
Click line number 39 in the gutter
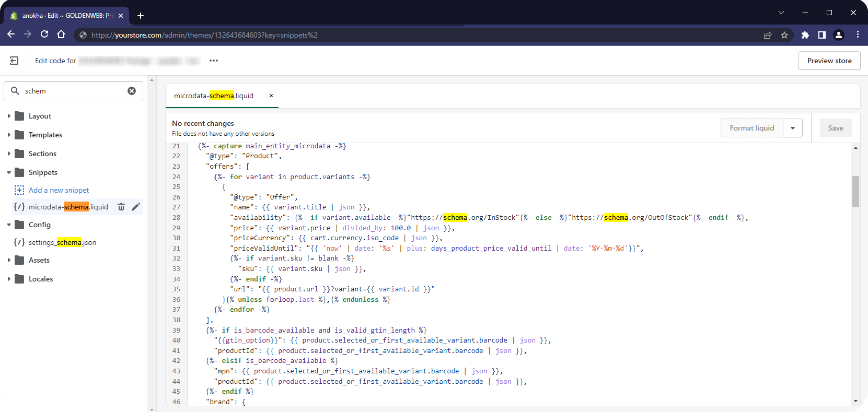(x=176, y=331)
